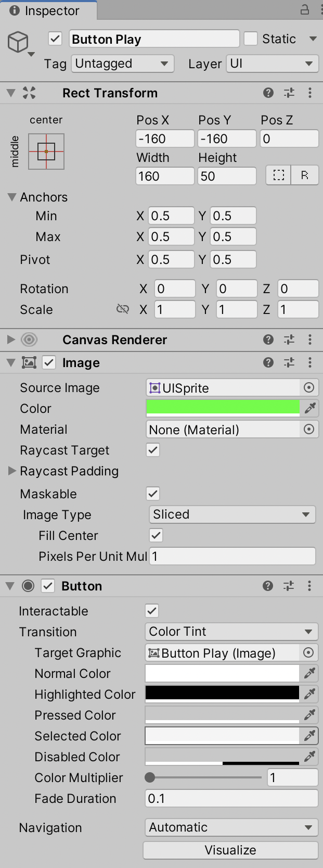Toggle the Scale constrain proportions link icon
323x868 pixels.
123,309
